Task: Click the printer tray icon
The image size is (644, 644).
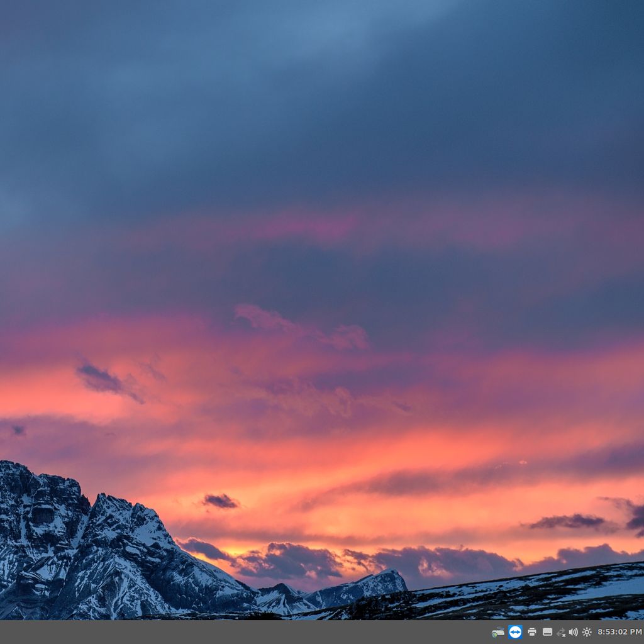Action: [532, 632]
